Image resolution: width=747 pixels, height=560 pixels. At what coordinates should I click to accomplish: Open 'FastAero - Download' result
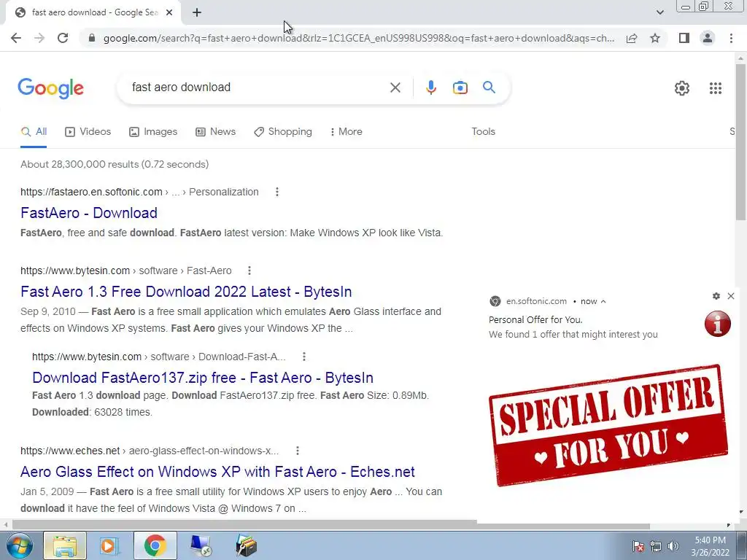(89, 213)
